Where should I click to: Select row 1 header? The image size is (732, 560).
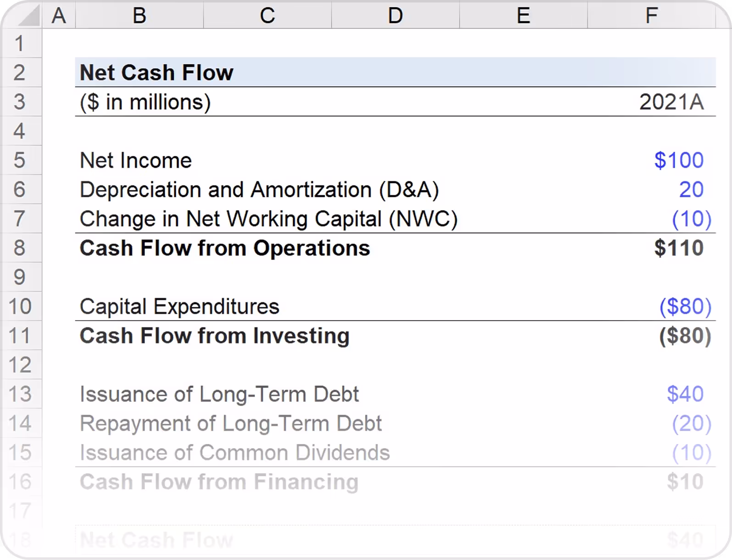coord(21,44)
